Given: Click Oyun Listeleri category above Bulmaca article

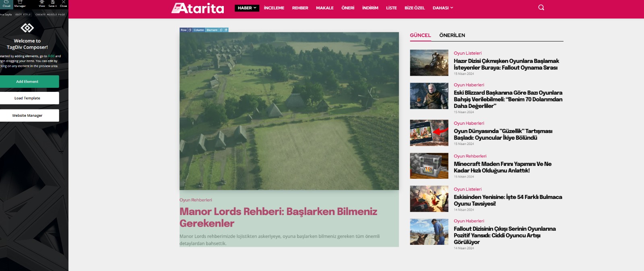Looking at the screenshot, I should [x=468, y=189].
